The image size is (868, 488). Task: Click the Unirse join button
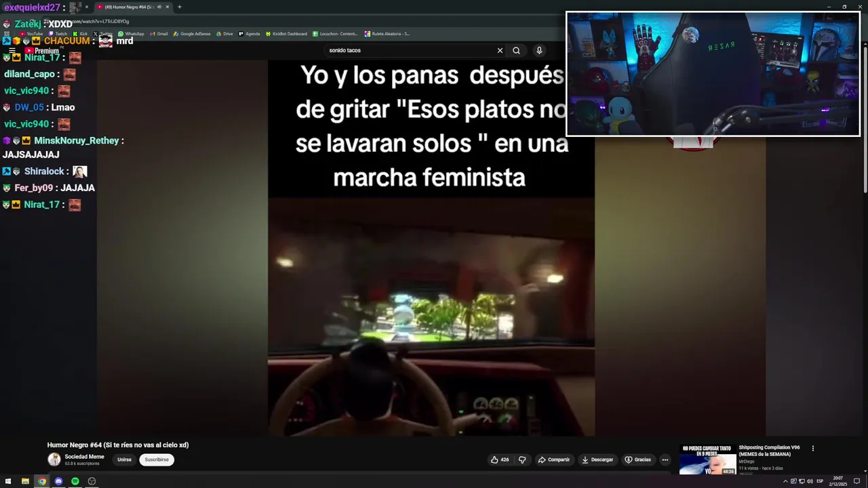tap(124, 460)
